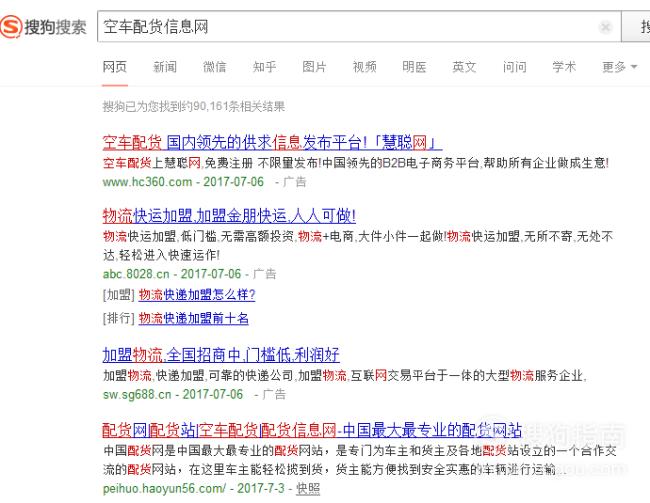Viewport: 650px width, 503px height.
Task: Open the 配货网|配货站|空车配货 result title
Action: [312, 430]
